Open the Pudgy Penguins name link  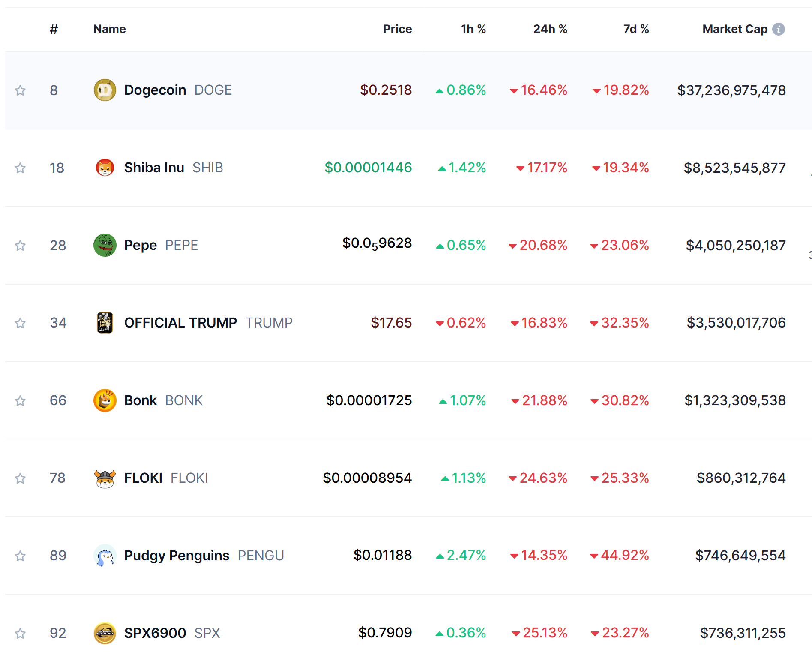[177, 556]
